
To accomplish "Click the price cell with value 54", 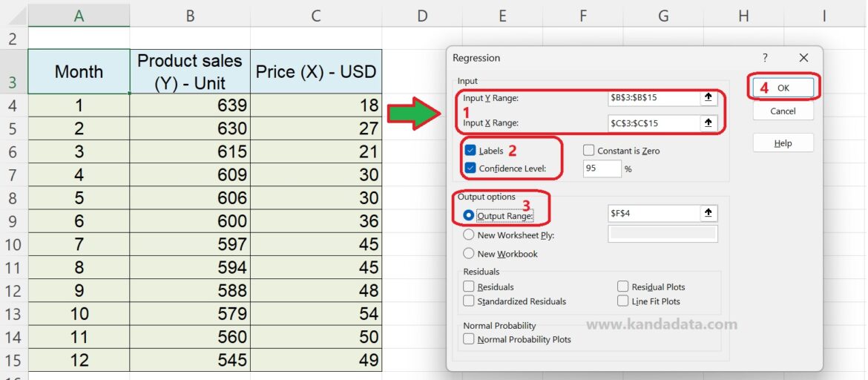I will pos(315,313).
